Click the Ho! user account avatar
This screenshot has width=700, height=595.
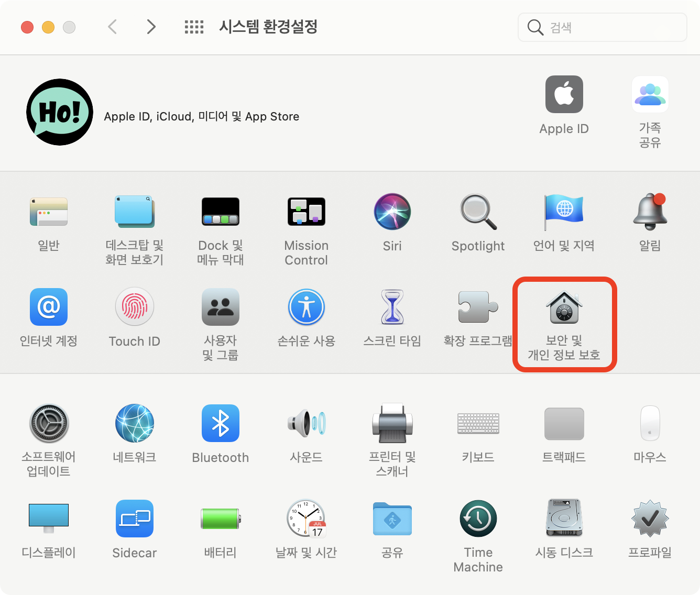click(60, 112)
